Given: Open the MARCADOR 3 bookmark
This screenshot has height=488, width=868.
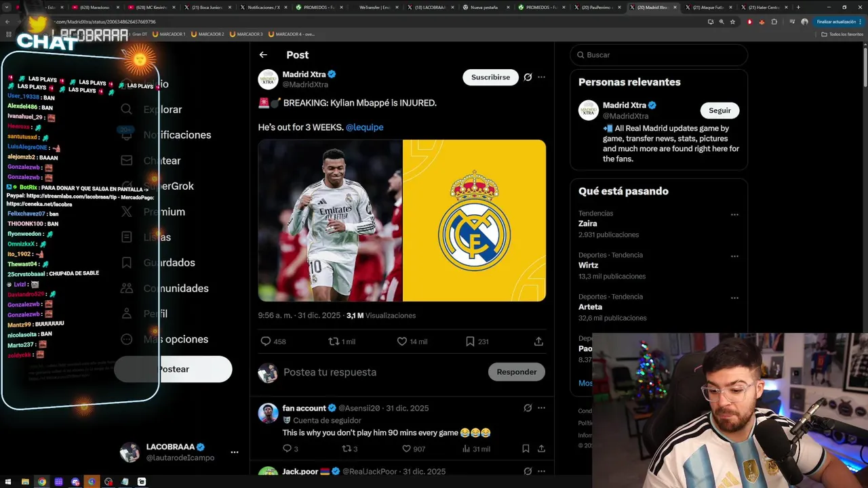Looking at the screenshot, I should 246,34.
